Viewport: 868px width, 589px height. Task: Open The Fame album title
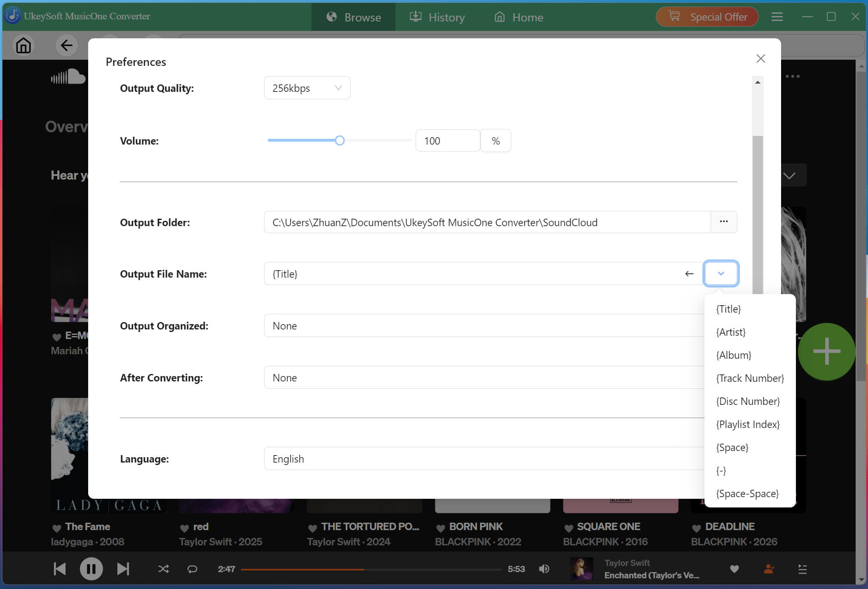[x=88, y=526]
